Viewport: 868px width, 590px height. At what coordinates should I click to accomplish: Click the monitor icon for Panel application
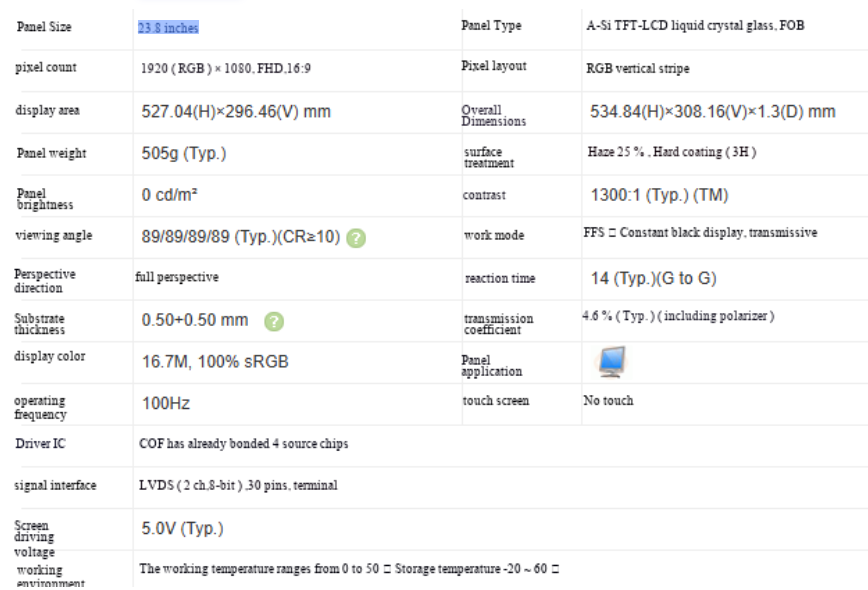coord(612,362)
